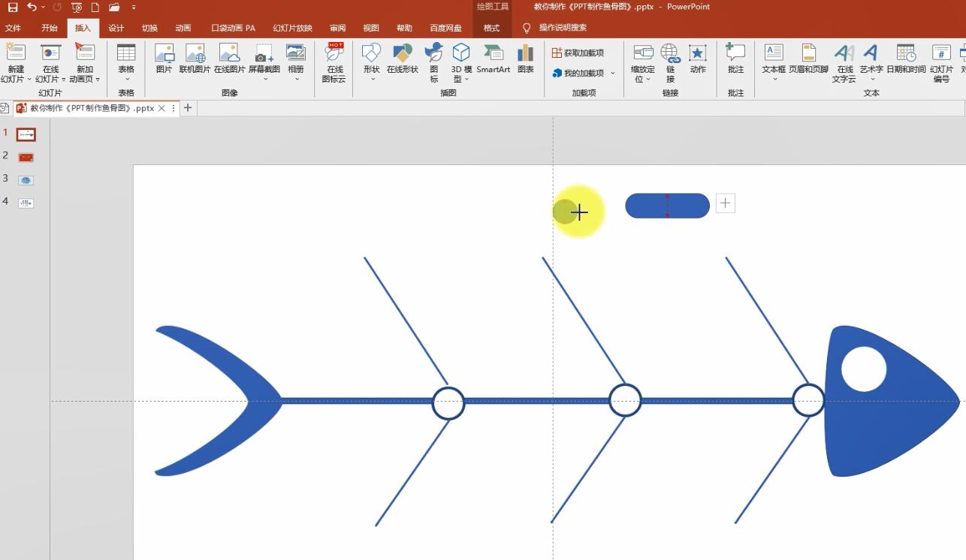Open the 格式 Format contextual tab
Viewport: 966px width, 560px height.
[x=491, y=28]
